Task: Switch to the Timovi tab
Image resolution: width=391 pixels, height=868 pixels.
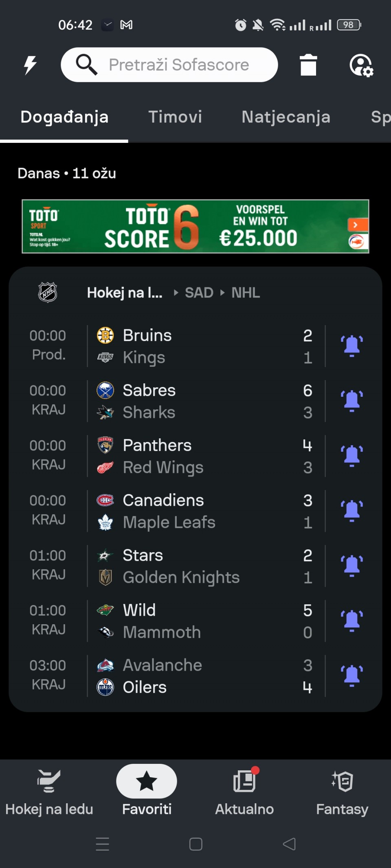Action: tap(175, 117)
